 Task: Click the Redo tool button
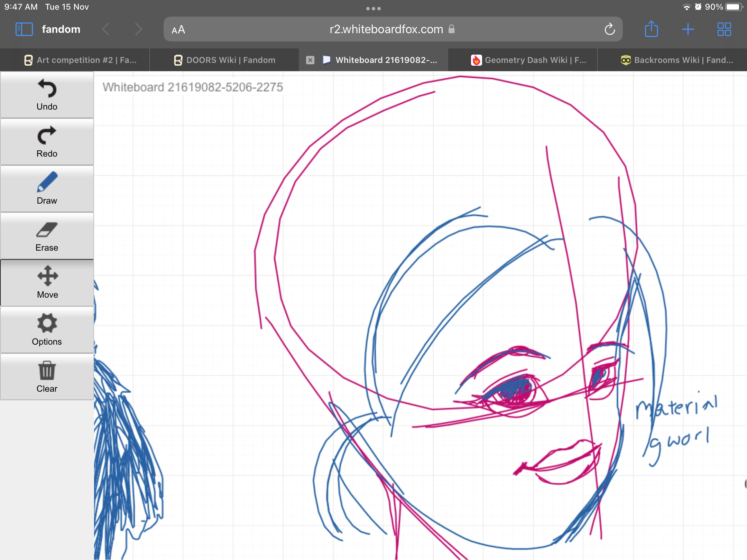pos(47,142)
